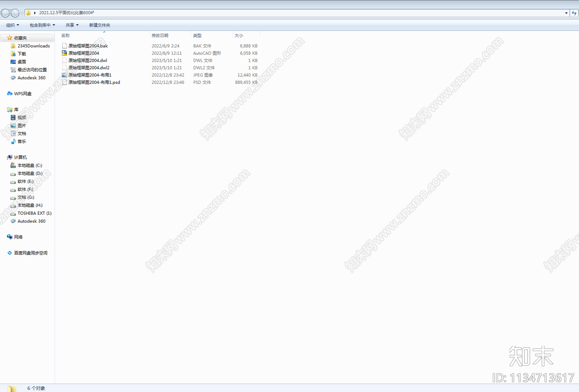The image size is (579, 392).
Task: Select the file 原始框架图2004-布局1.psd
Action: 94,82
